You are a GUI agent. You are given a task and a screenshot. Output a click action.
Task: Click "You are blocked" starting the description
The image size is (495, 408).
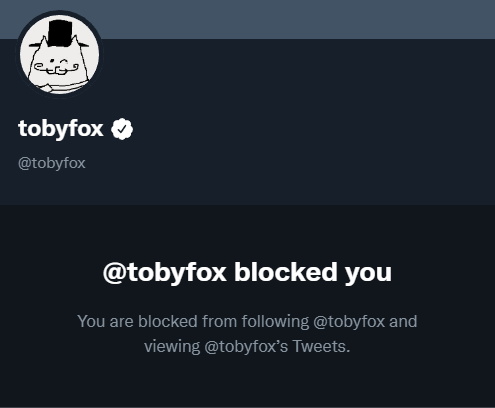click(x=137, y=322)
